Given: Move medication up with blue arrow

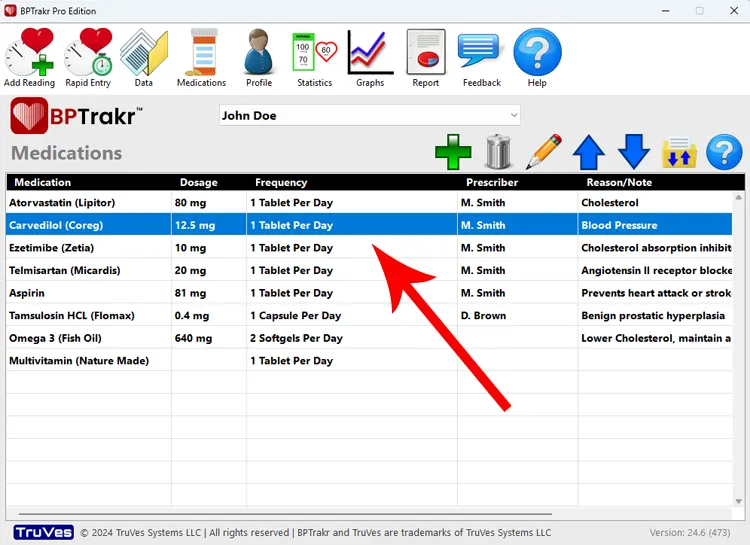Looking at the screenshot, I should point(589,153).
